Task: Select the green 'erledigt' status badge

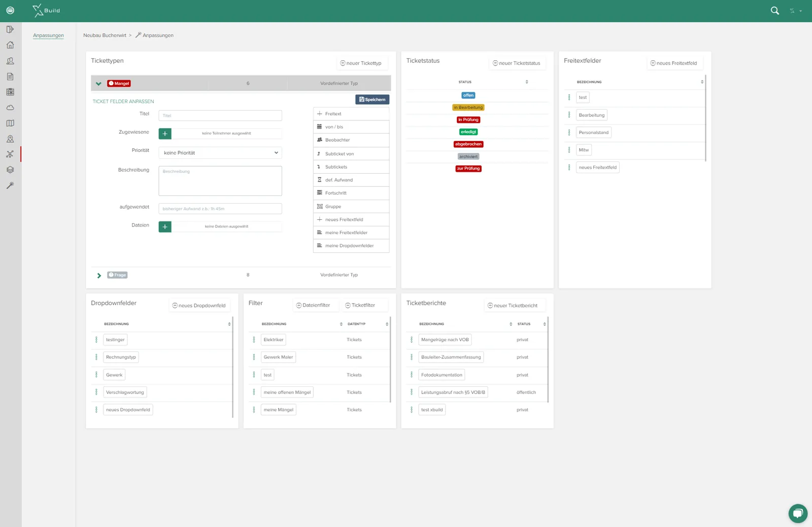Action: click(468, 132)
